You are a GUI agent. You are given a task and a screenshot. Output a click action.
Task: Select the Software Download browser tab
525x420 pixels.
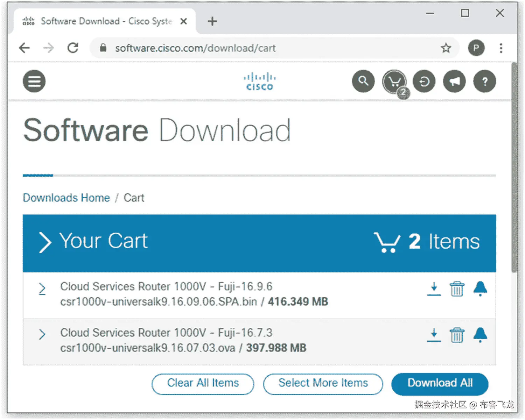pyautogui.click(x=104, y=21)
